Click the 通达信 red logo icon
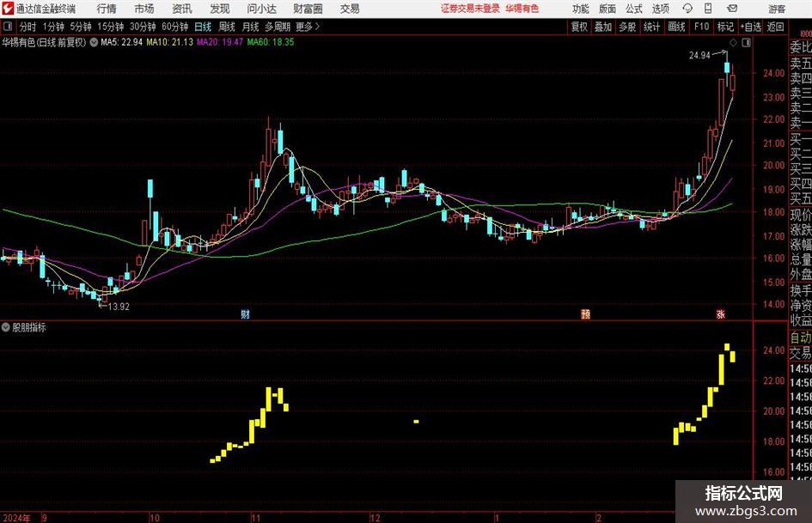The width and height of the screenshot is (812, 523). coord(8,9)
